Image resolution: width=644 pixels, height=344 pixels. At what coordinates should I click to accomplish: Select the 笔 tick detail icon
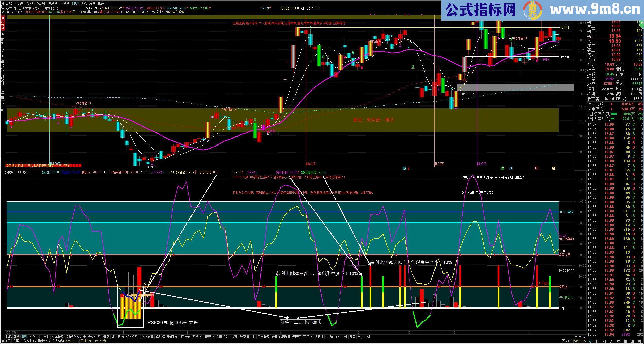click(590, 341)
